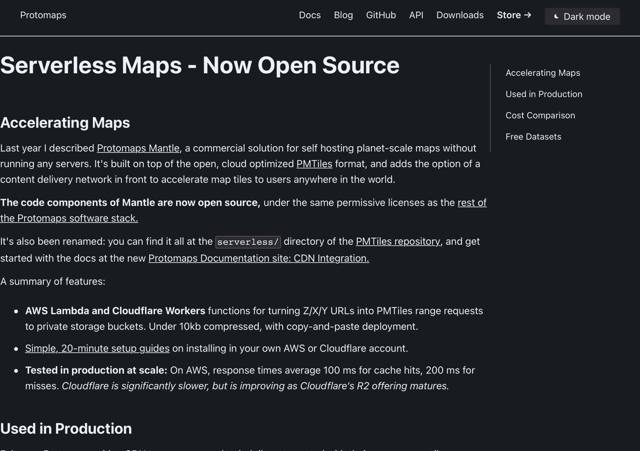Click the moon icon in Dark mode button
Viewport: 640px width, 451px height.
tap(557, 16)
